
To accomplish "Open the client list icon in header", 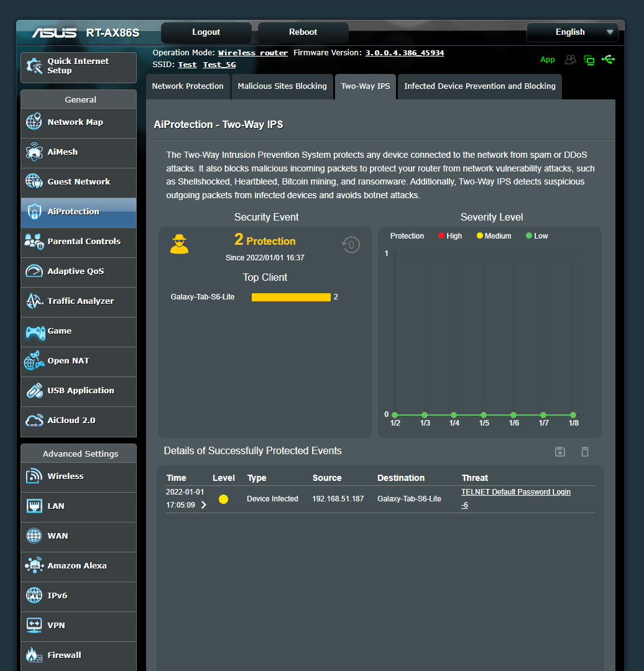I will coord(569,60).
